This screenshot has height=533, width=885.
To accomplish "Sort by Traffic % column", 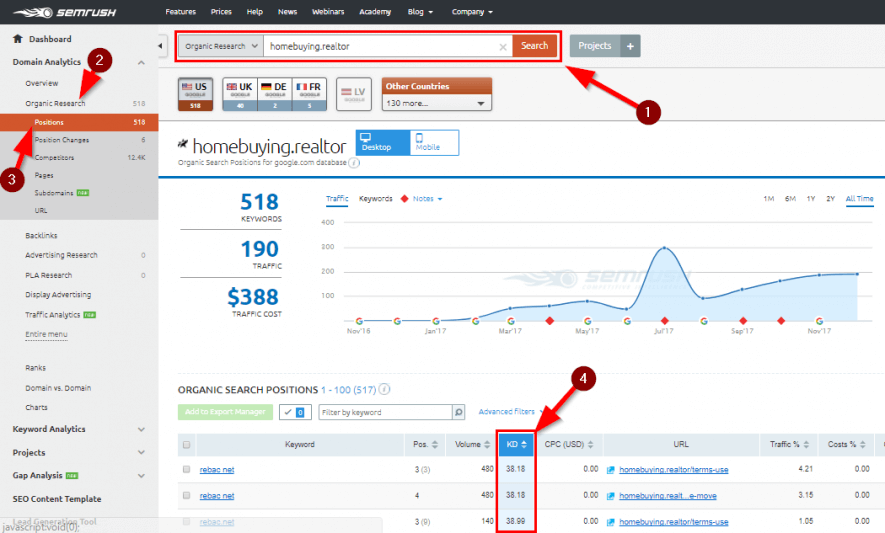I will tap(789, 444).
